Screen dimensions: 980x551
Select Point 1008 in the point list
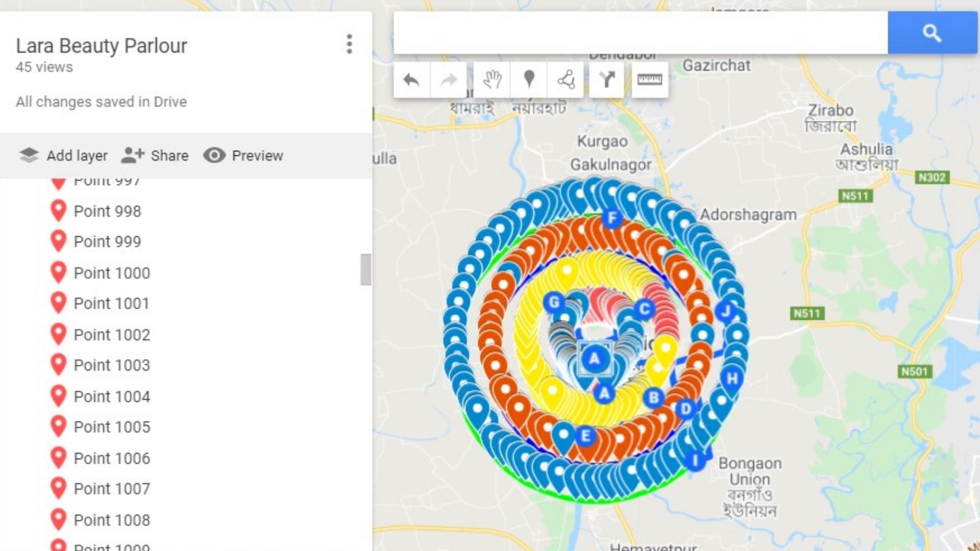coord(112,520)
